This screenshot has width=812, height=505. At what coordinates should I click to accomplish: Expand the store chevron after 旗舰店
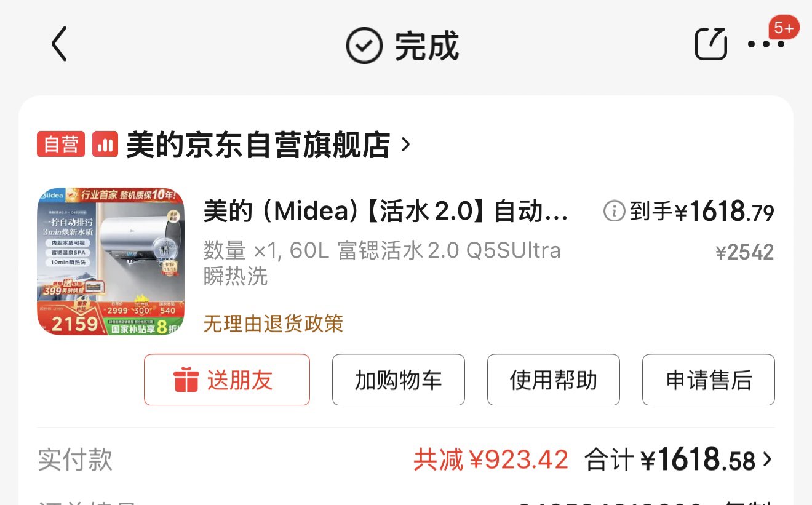[405, 145]
